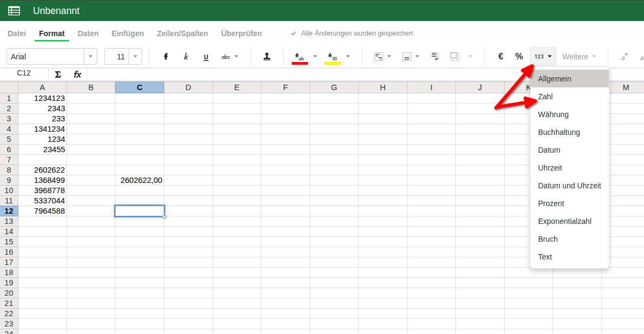
Task: Select Zahl from the number format menu
Action: 545,97
